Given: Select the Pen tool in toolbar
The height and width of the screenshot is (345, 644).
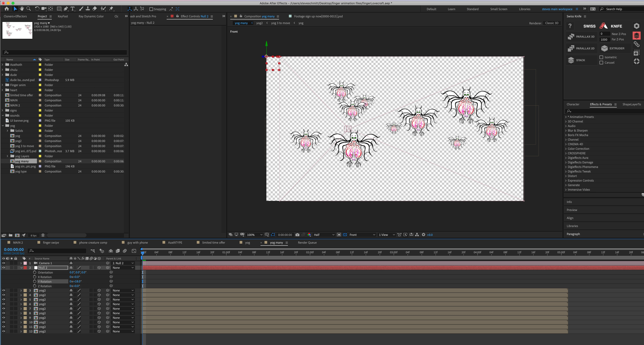Looking at the screenshot, I should [x=66, y=9].
